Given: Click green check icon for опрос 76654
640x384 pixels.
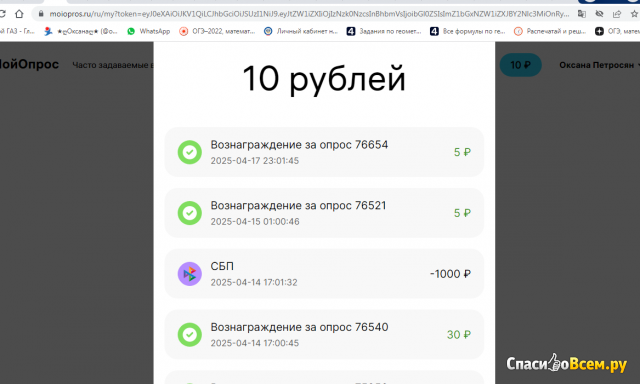Looking at the screenshot, I should 189,152.
